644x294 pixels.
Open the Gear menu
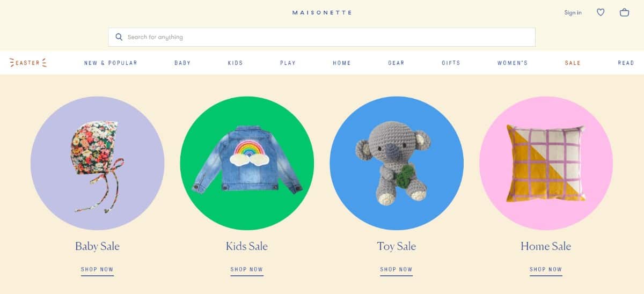396,63
